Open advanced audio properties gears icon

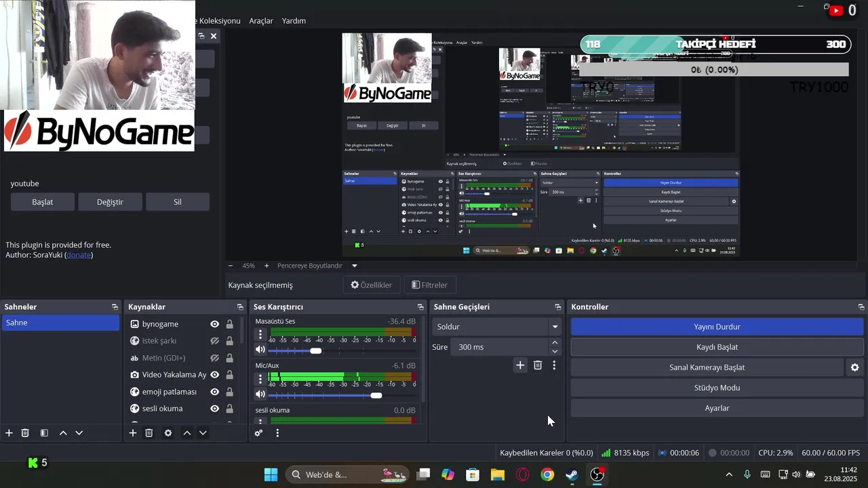258,433
